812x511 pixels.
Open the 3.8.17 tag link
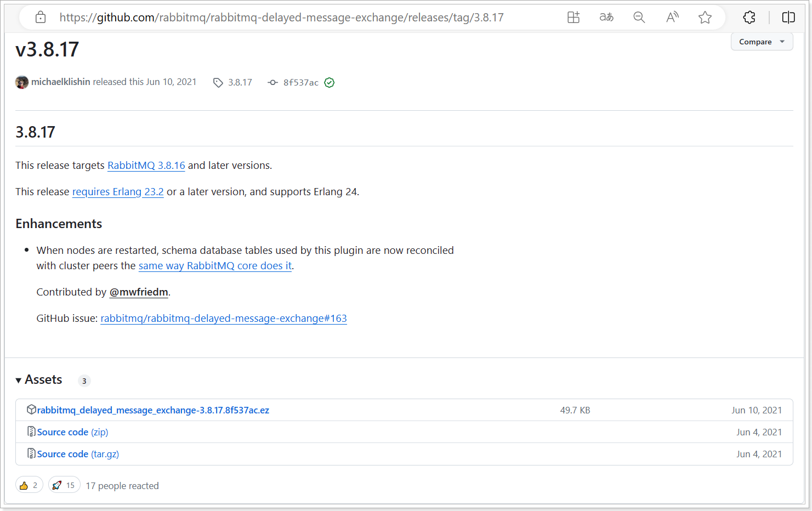(240, 83)
